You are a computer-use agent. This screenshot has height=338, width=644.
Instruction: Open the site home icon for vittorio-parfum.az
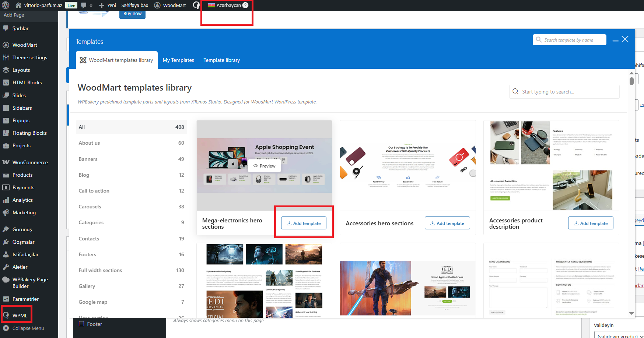pos(18,5)
